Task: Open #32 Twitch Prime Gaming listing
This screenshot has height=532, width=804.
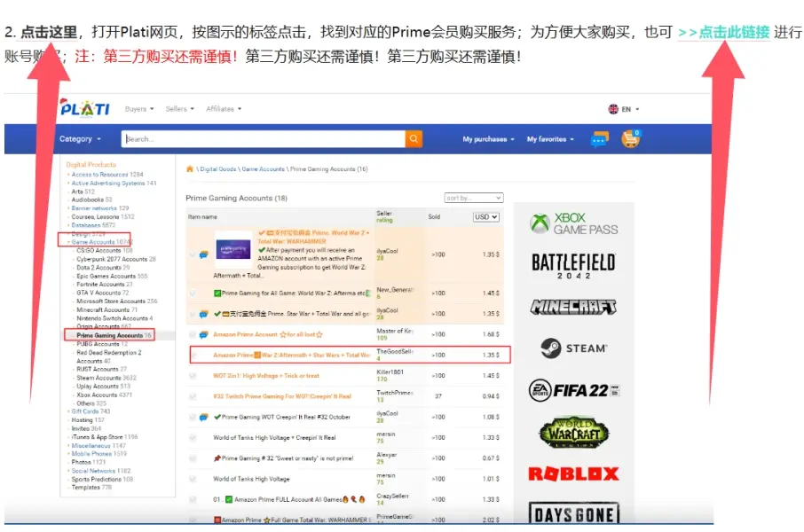Action: click(x=282, y=396)
